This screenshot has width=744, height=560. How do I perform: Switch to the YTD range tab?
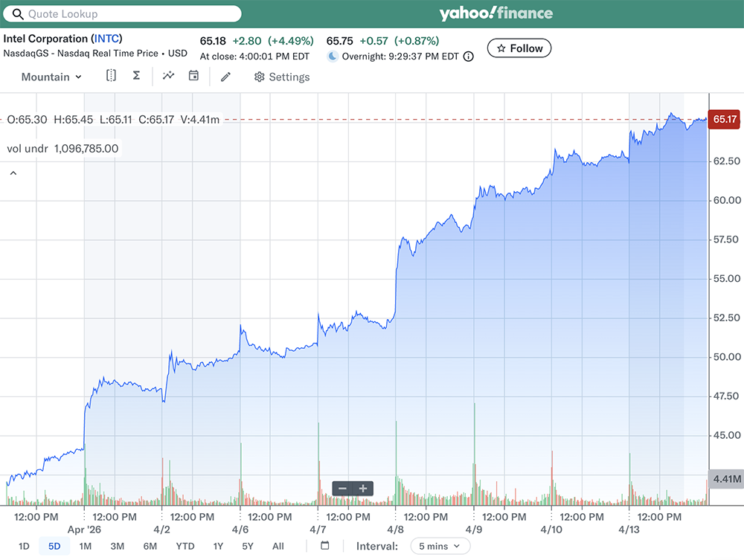coord(185,546)
